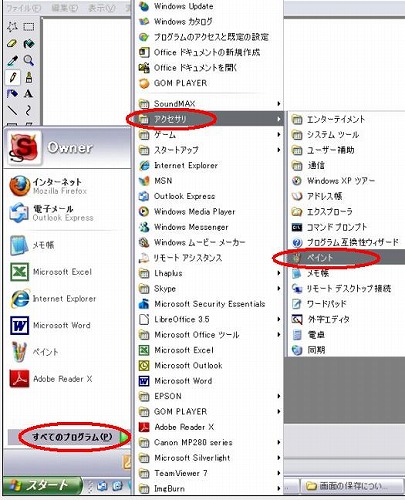
Task: Open Windows カタログ entry
Action: click(x=210, y=21)
